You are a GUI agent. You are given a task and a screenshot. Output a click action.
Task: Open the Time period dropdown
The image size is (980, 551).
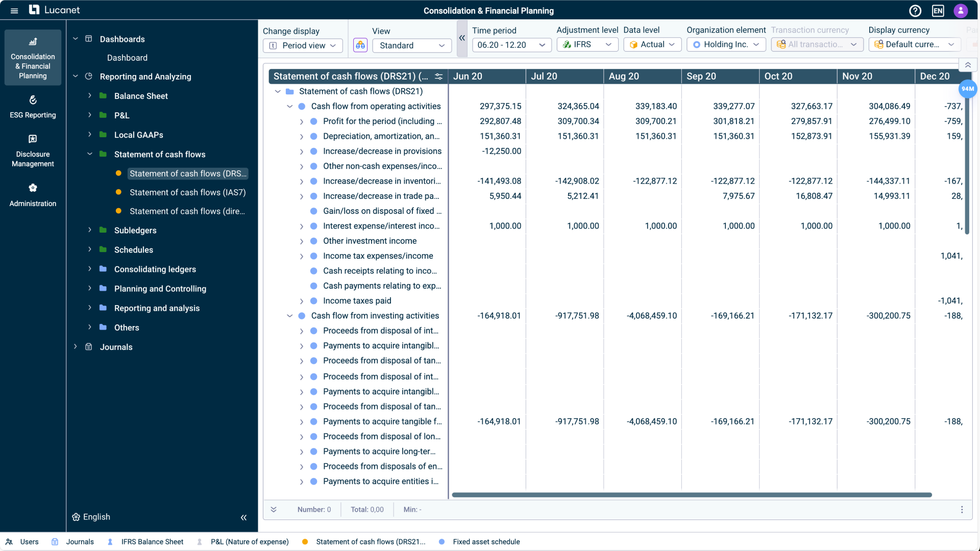point(511,45)
